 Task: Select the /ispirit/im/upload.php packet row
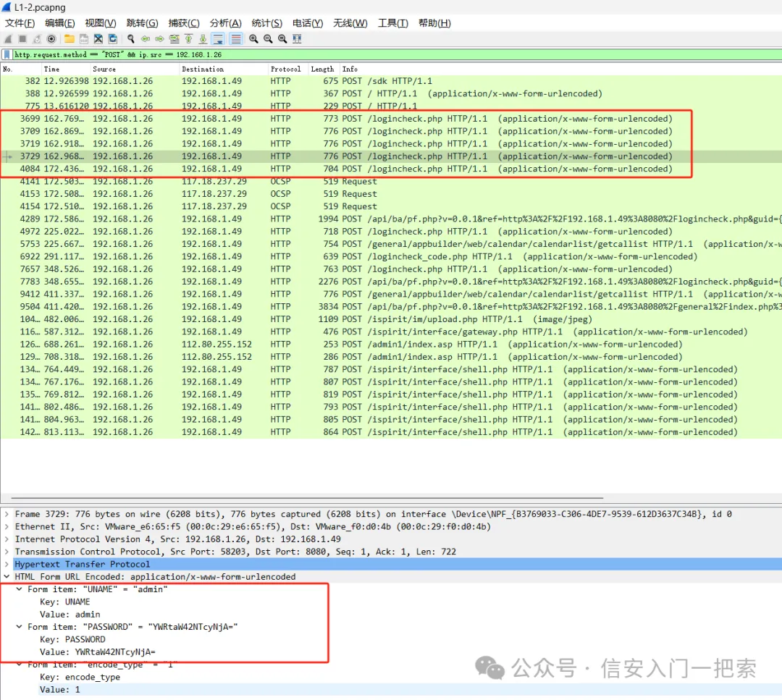pyautogui.click(x=391, y=319)
